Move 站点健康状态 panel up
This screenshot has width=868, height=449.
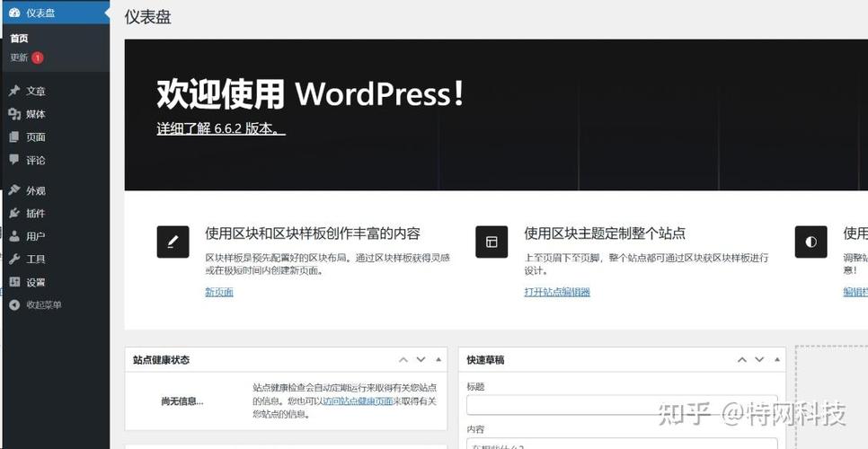(403, 360)
